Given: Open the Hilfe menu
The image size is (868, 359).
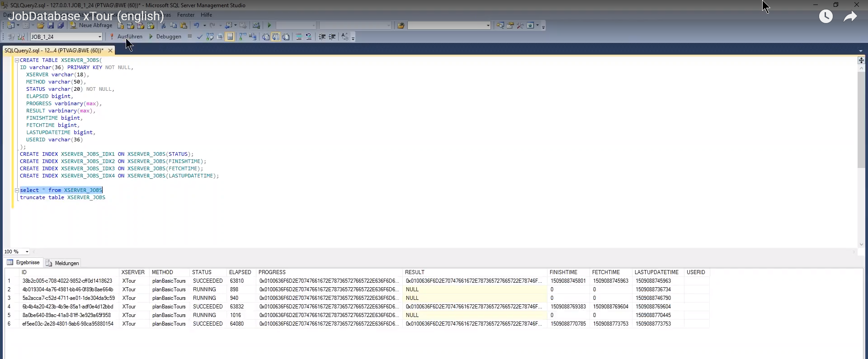Looking at the screenshot, I should (x=206, y=15).
